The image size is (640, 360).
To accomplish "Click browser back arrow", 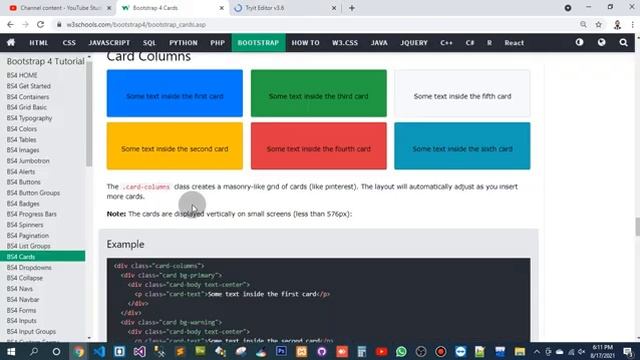I will coord(10,24).
